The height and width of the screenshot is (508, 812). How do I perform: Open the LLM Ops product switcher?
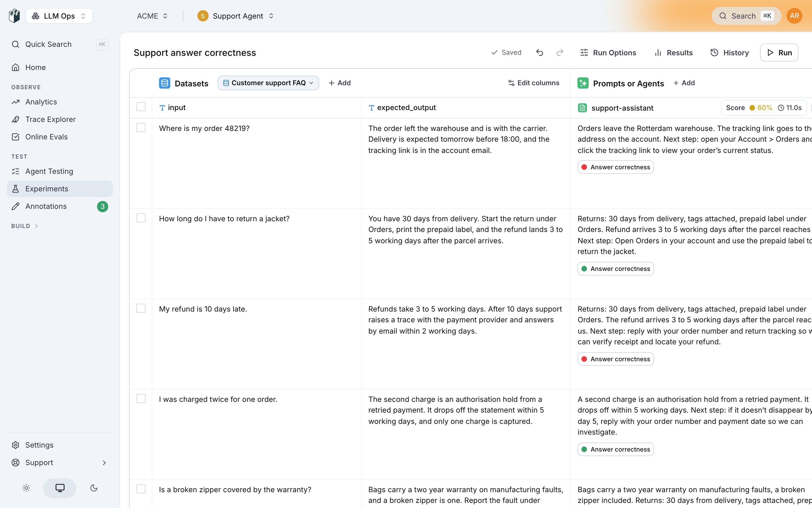tap(59, 16)
